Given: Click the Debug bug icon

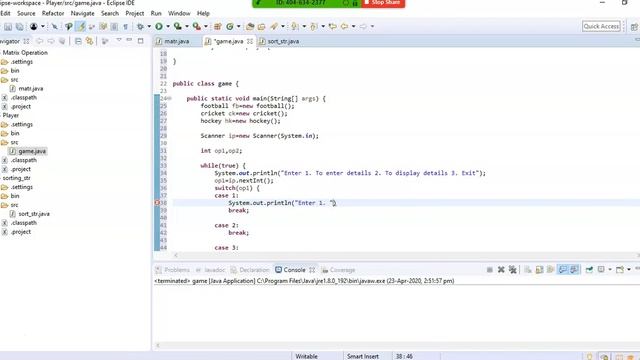Looking at the screenshot, I should (x=140, y=27).
